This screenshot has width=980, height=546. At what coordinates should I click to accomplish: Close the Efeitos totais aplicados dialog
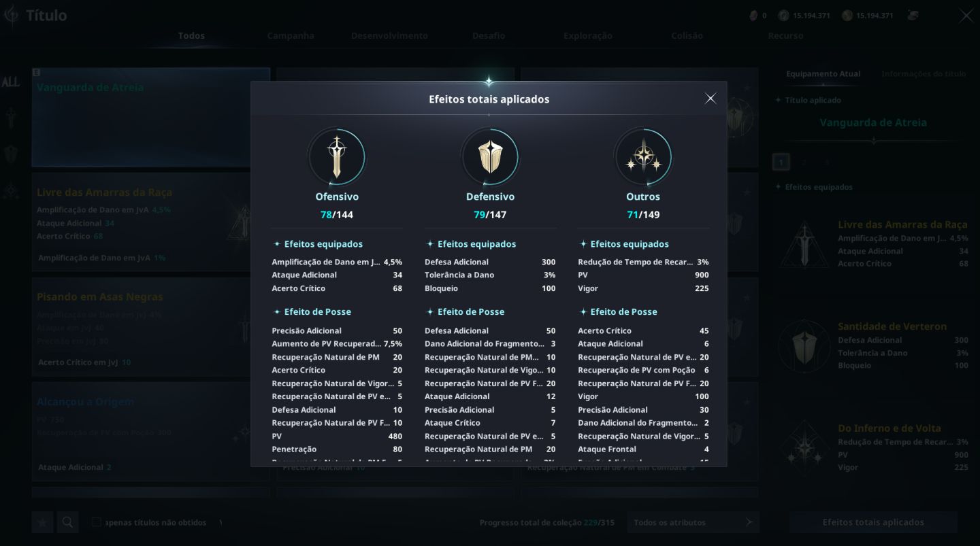(x=710, y=99)
